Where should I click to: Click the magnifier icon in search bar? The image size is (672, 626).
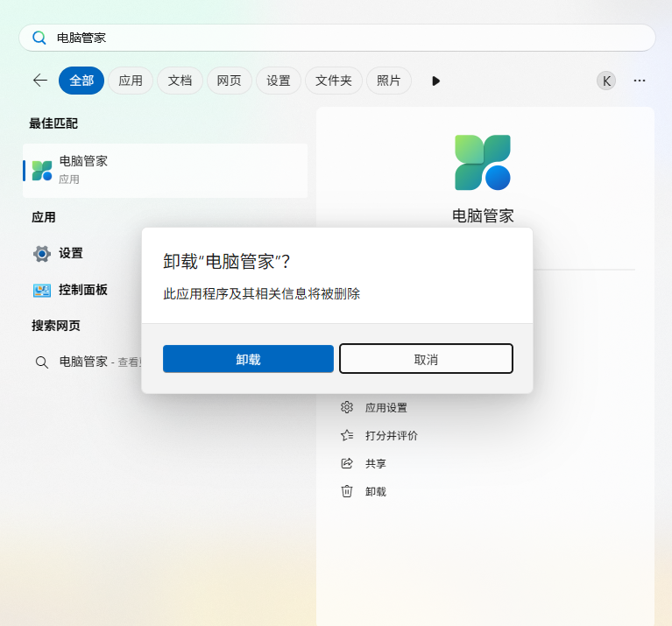39,38
